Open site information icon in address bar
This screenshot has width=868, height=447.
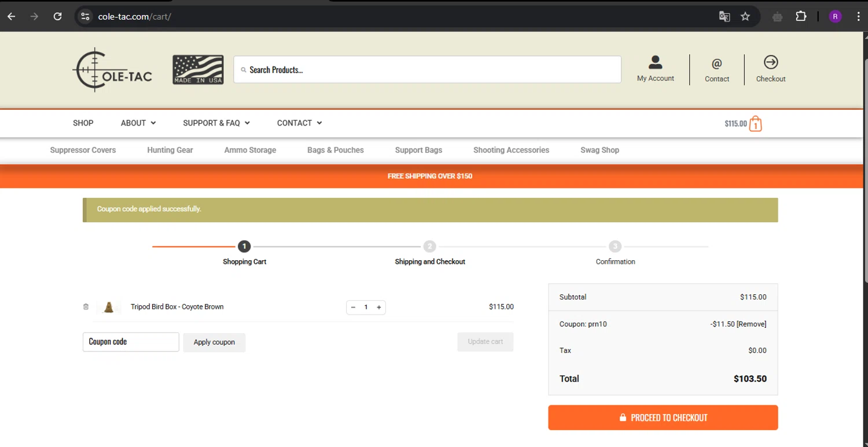point(86,16)
